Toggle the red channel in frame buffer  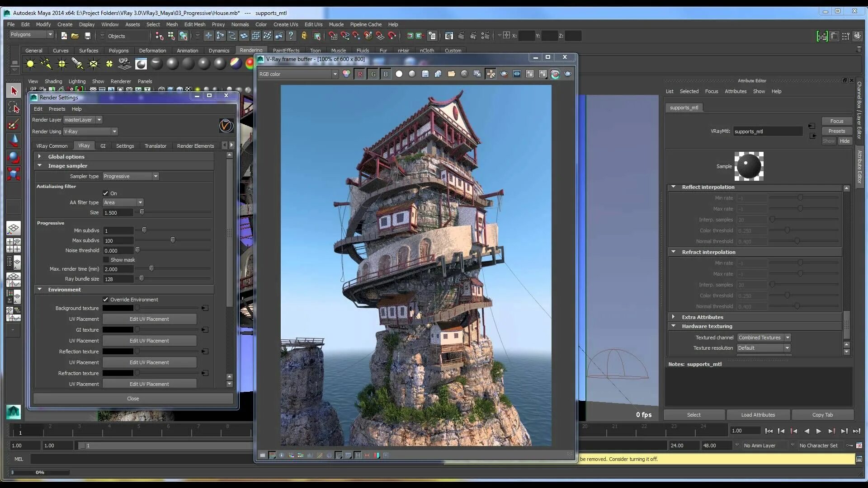pos(360,74)
